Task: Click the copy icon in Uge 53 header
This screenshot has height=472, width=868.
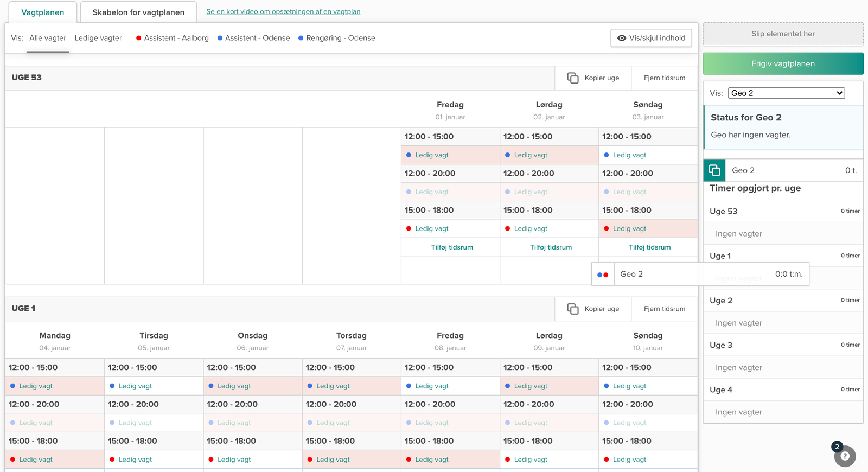Action: pos(572,78)
